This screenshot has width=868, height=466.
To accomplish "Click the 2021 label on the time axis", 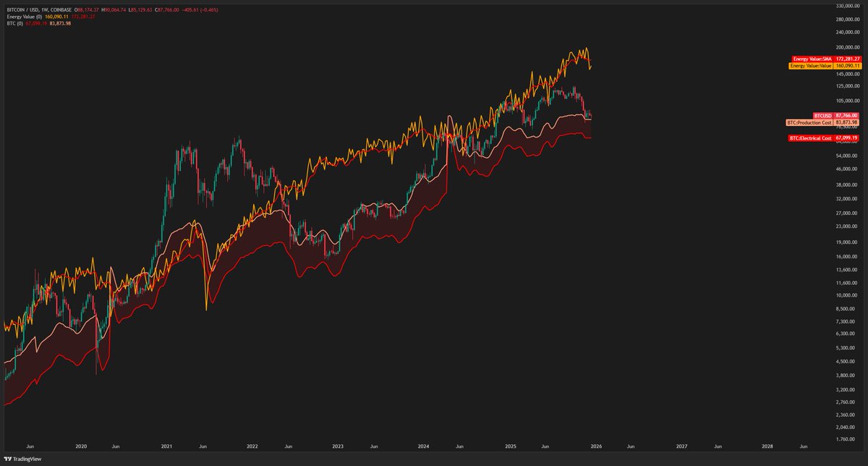I will click(167, 447).
